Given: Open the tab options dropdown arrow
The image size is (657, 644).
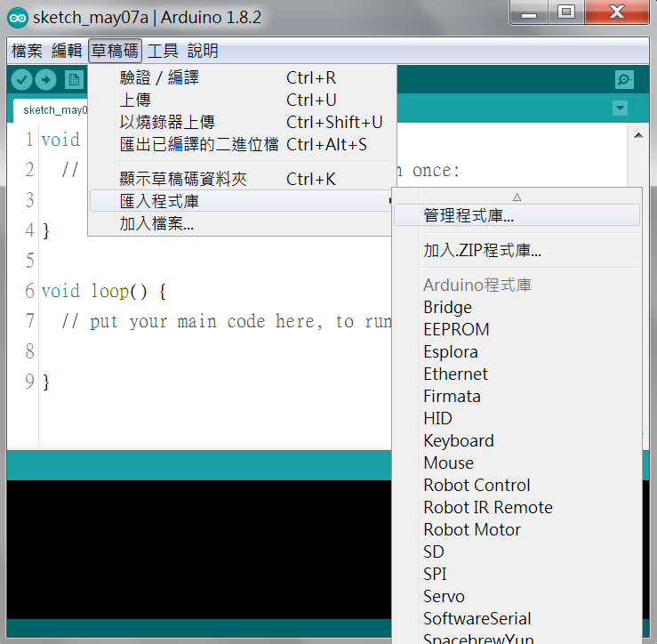Looking at the screenshot, I should coord(620,109).
